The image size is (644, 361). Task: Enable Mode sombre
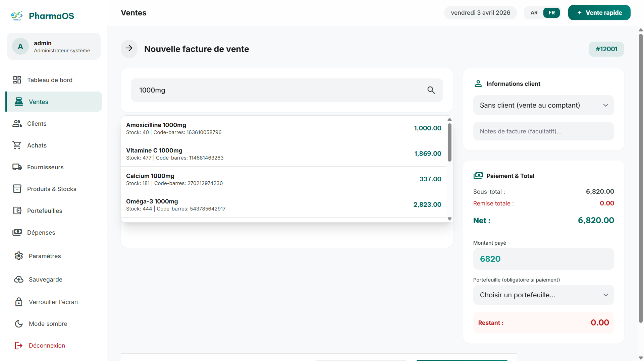coord(48,323)
